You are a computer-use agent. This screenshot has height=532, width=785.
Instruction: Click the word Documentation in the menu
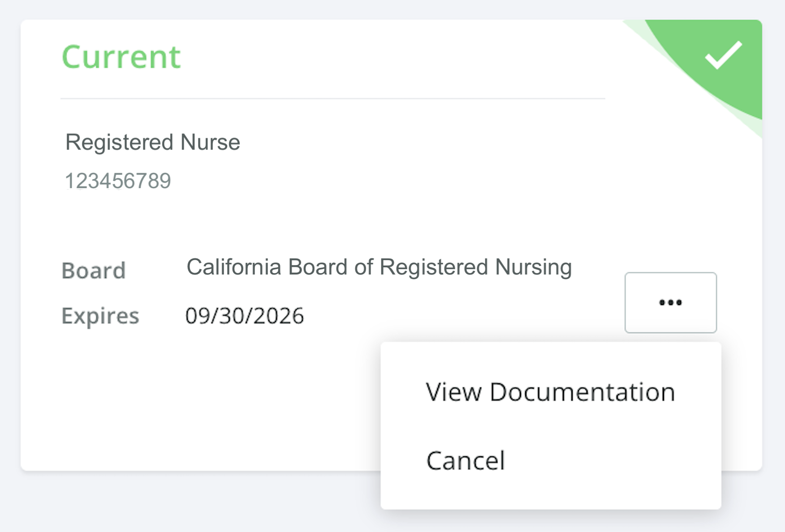coord(582,392)
